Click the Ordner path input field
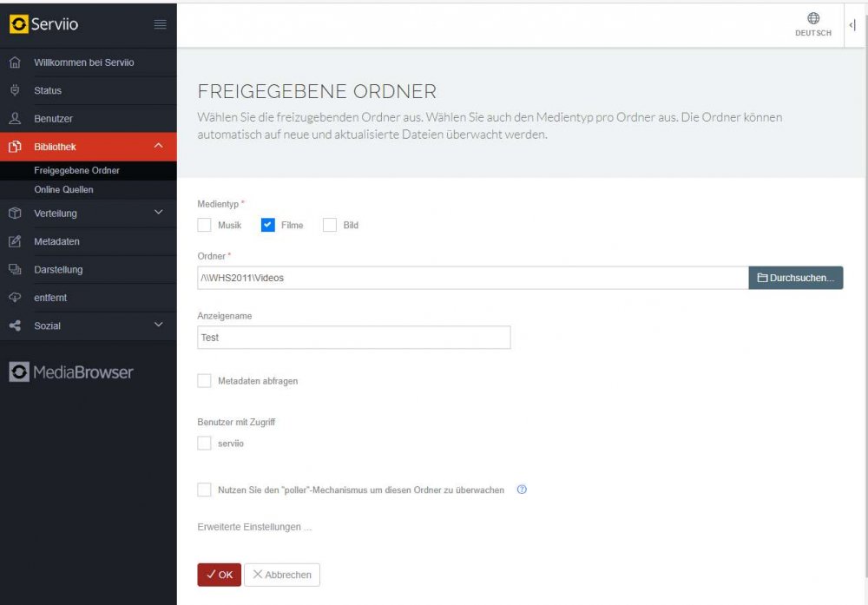868x605 pixels. click(473, 278)
